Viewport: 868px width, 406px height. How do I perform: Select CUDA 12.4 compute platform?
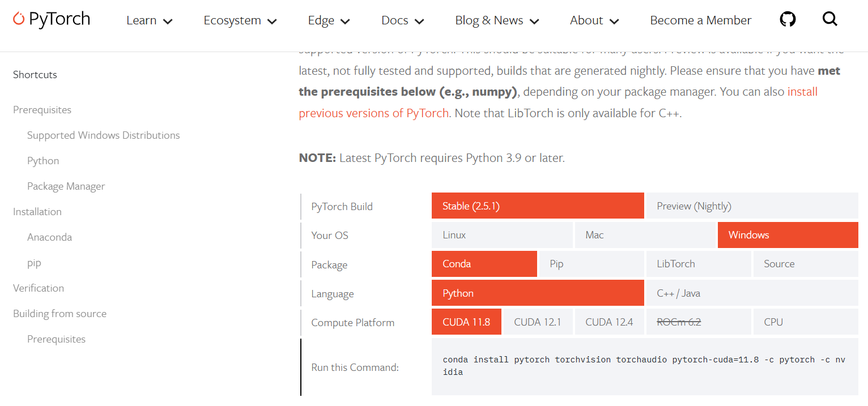click(609, 322)
